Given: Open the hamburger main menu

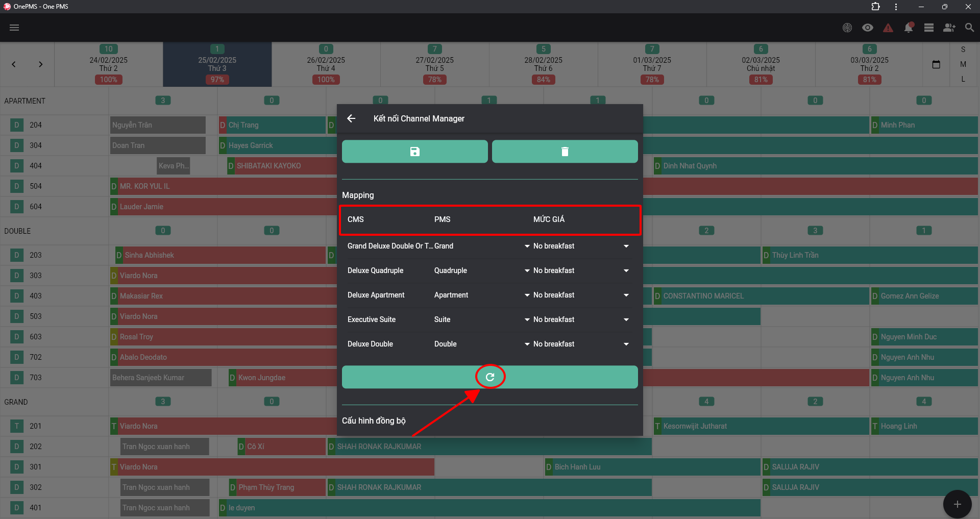Looking at the screenshot, I should [x=14, y=28].
